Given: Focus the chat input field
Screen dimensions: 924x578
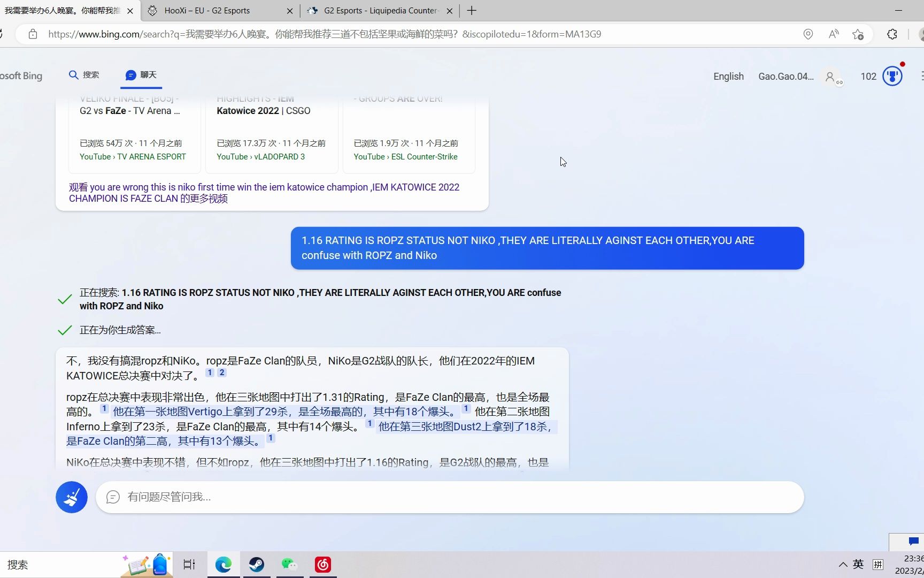Looking at the screenshot, I should pos(450,497).
